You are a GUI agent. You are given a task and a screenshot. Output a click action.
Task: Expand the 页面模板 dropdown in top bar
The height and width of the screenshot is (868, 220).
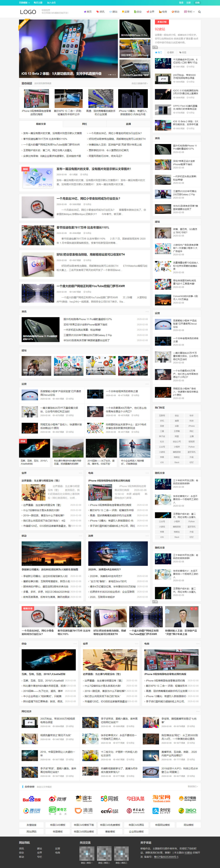point(24,2)
